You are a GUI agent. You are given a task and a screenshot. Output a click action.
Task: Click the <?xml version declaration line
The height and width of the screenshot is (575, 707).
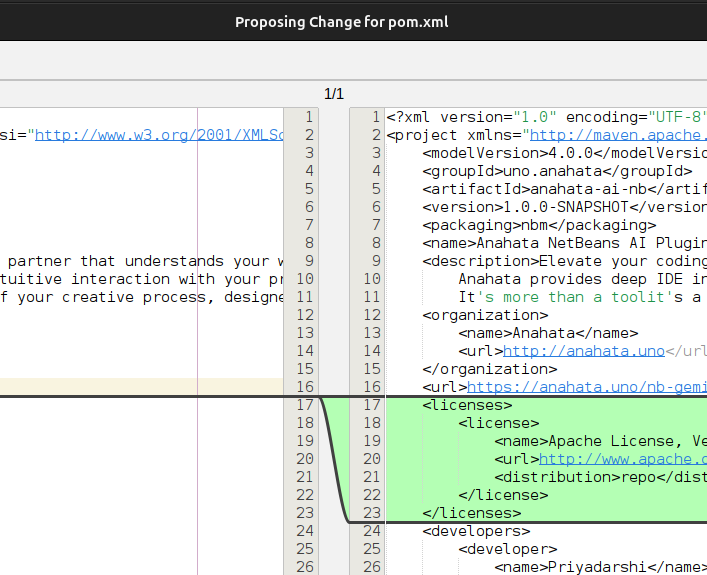click(x=546, y=117)
